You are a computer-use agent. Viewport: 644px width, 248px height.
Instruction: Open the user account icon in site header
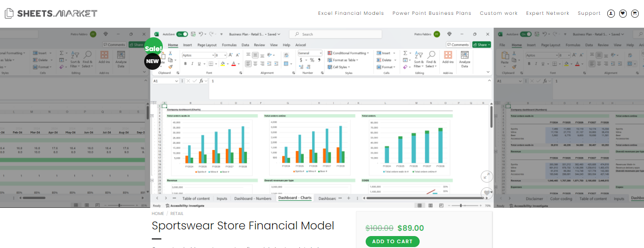click(x=611, y=13)
